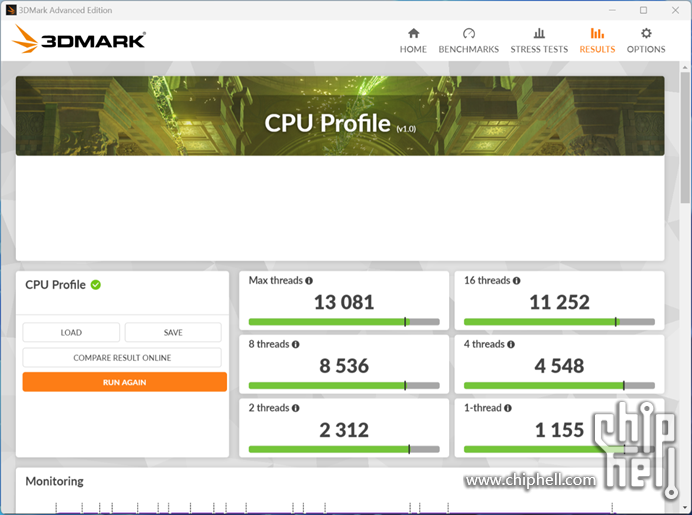692x515 pixels.
Task: Click the orange RUN AGAIN button
Action: click(124, 382)
